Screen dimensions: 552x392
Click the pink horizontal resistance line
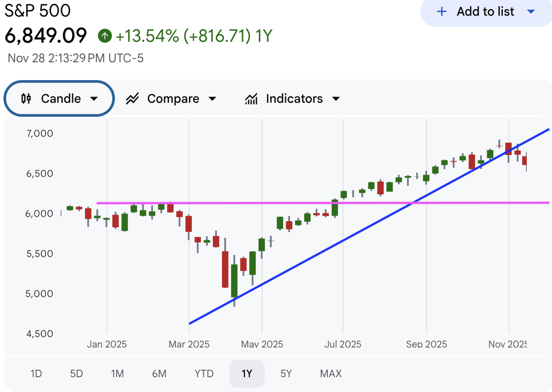261,203
